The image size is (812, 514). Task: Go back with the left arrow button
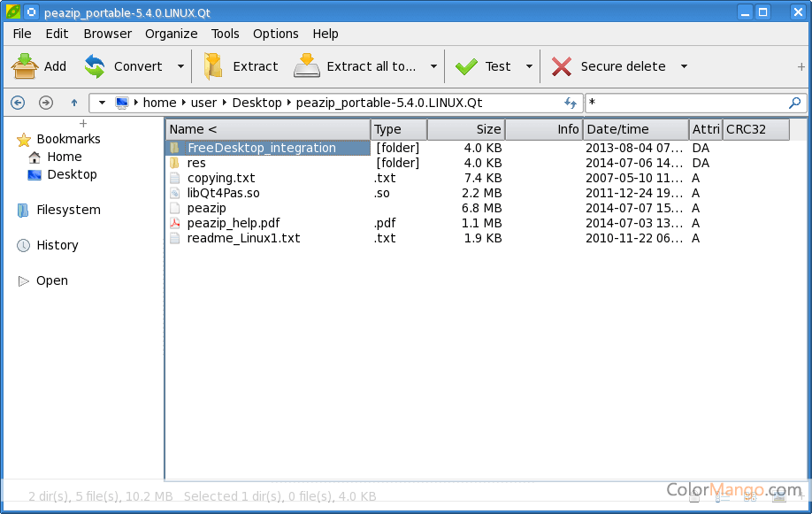(18, 103)
